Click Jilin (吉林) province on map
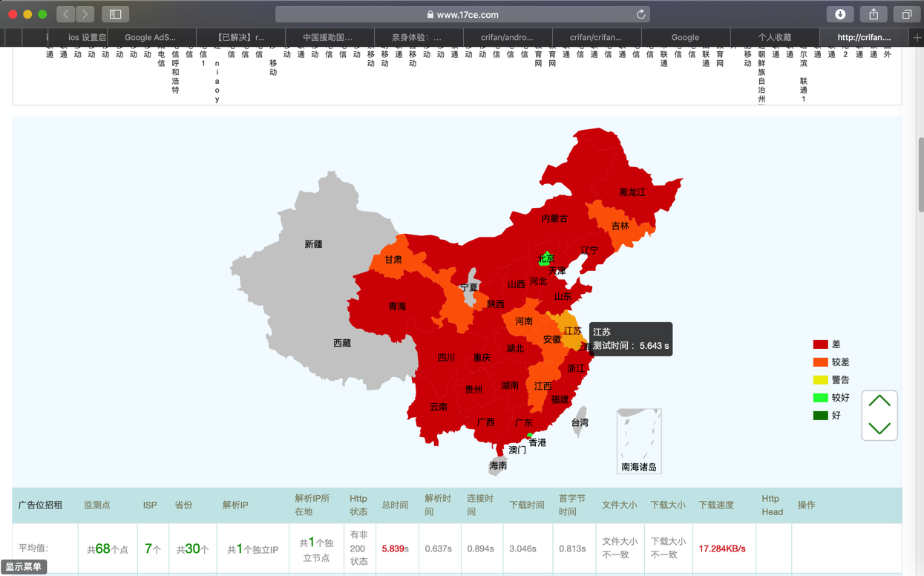 620,226
